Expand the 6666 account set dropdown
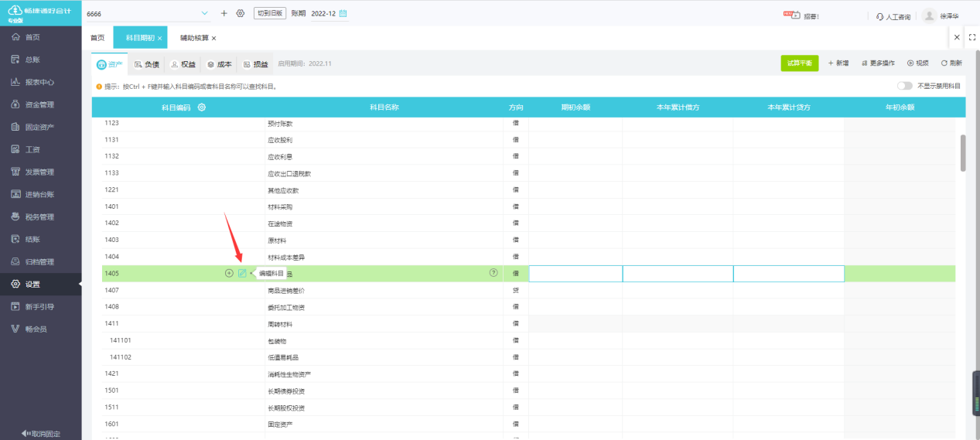980x440 pixels. pyautogui.click(x=204, y=14)
